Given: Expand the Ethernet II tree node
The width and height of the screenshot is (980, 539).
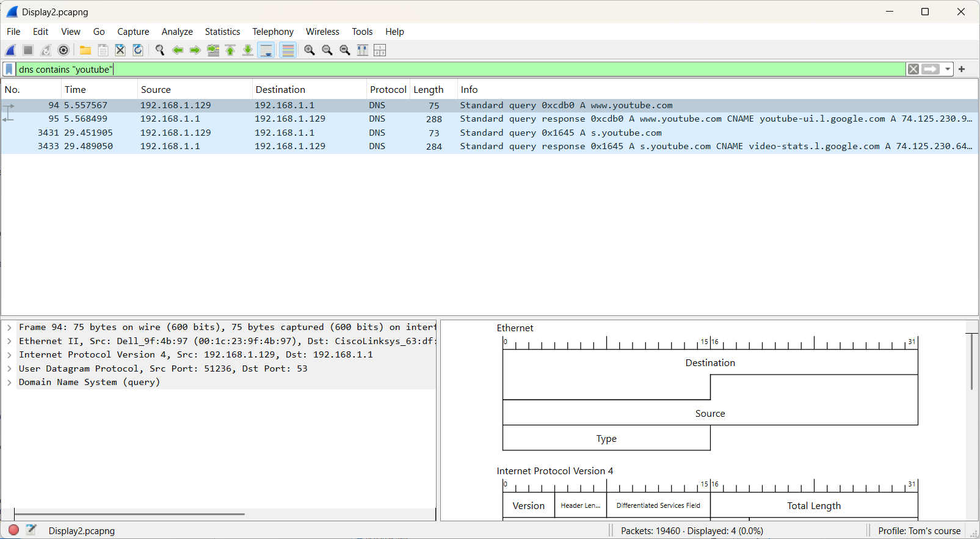Looking at the screenshot, I should point(9,341).
